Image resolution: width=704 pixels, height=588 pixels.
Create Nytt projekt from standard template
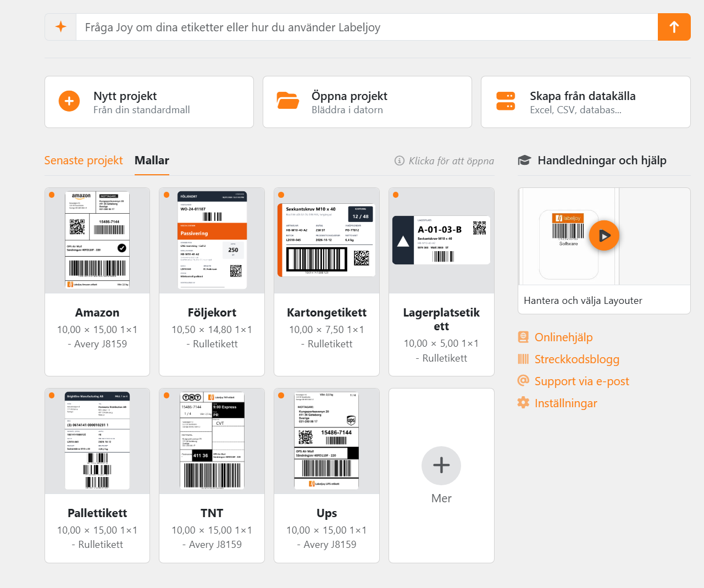coord(149,102)
